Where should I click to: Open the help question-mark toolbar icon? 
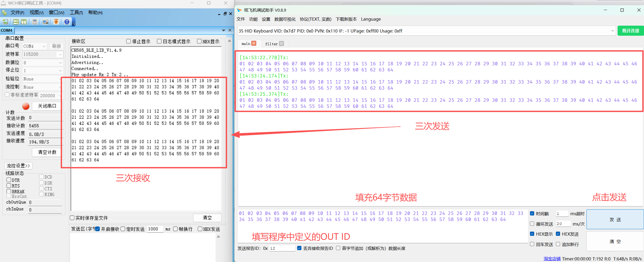[67, 22]
